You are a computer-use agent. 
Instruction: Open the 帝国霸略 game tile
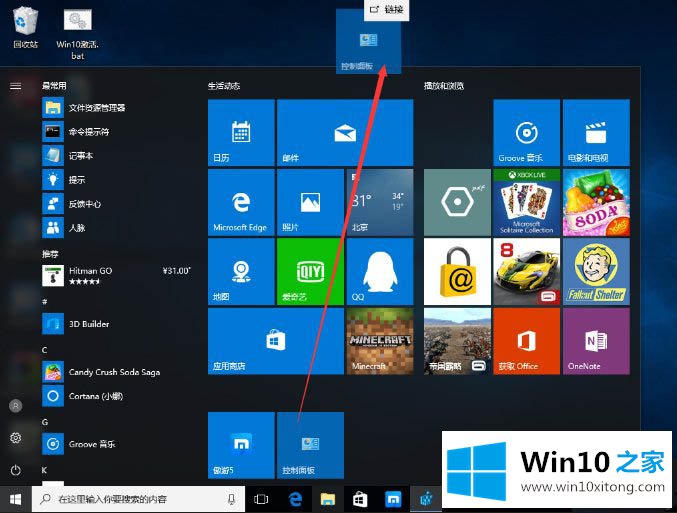pos(457,341)
